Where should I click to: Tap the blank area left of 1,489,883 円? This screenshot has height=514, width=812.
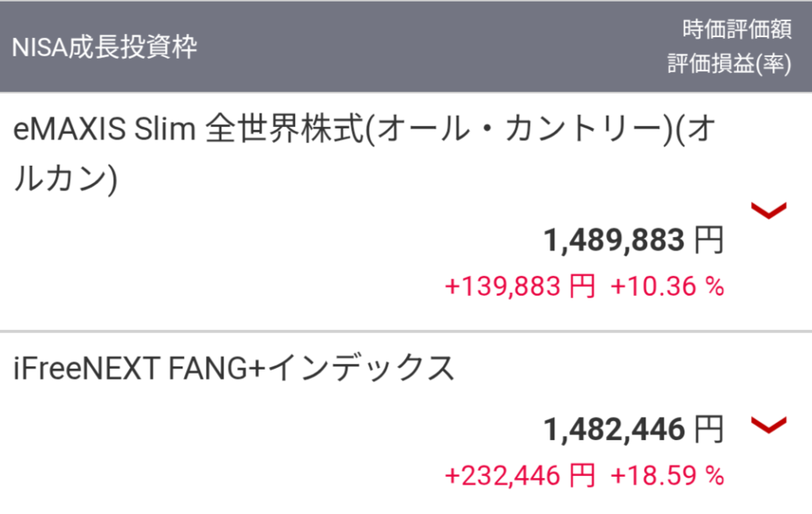(270, 240)
